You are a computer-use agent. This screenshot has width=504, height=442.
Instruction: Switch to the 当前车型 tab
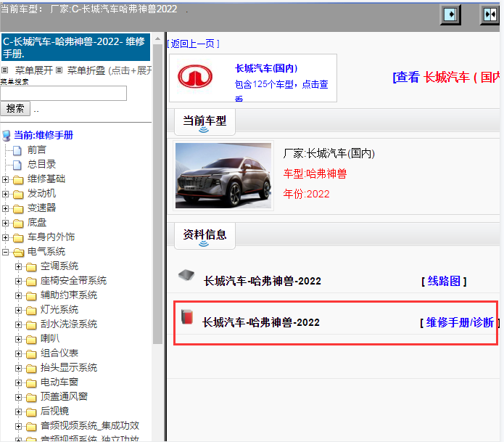click(x=205, y=122)
